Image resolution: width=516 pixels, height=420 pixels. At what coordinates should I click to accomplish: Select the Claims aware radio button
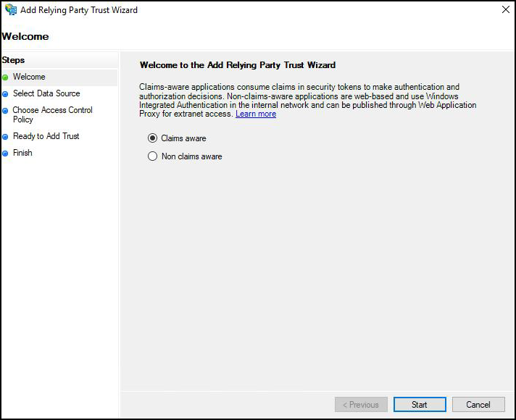tap(152, 138)
